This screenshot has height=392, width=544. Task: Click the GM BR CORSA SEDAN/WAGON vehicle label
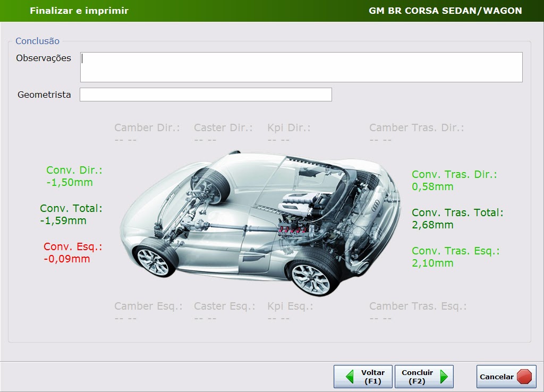(446, 10)
